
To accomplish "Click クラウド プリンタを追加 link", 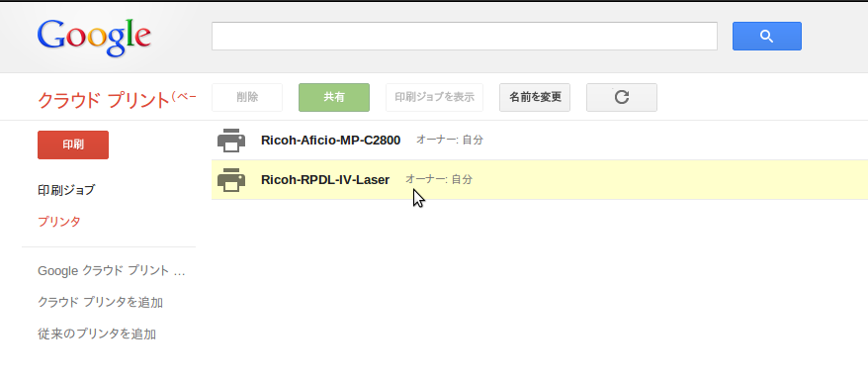I will [100, 303].
